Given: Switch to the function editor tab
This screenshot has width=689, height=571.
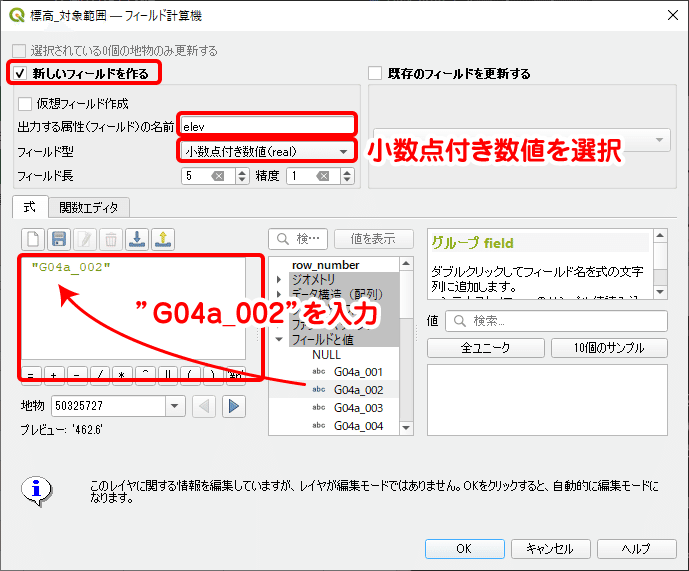Looking at the screenshot, I should (89, 207).
